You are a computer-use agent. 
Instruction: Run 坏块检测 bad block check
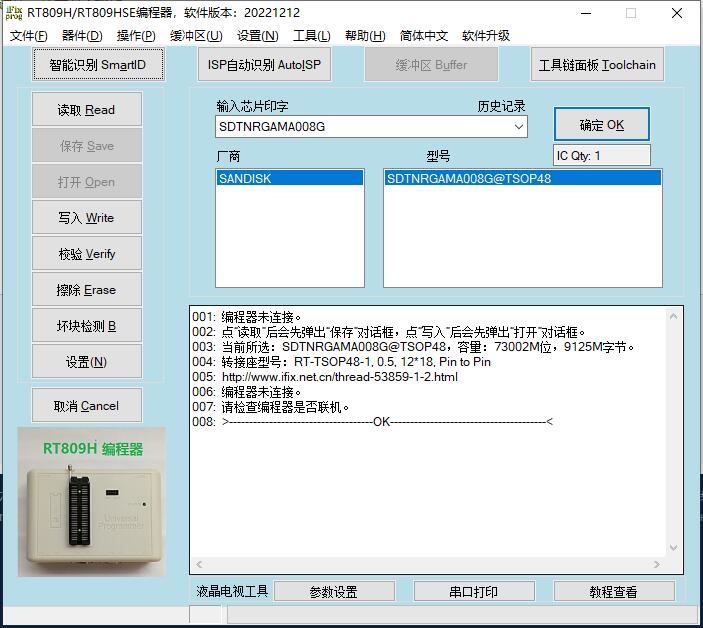pos(87,326)
